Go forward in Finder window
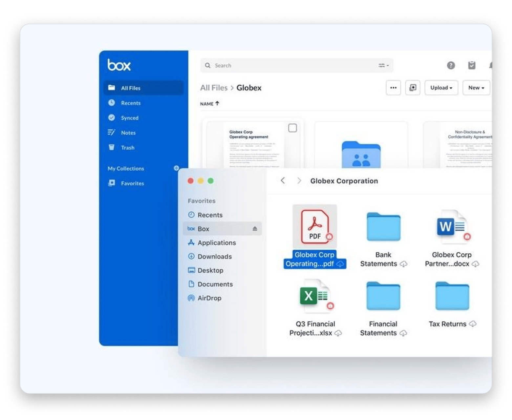This screenshot has width=512, height=420. pos(299,180)
